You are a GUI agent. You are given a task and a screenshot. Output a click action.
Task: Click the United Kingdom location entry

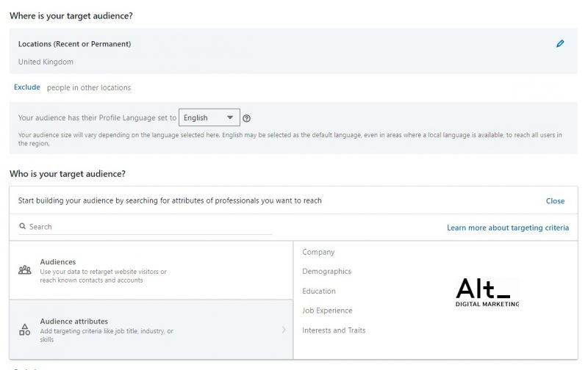(46, 62)
